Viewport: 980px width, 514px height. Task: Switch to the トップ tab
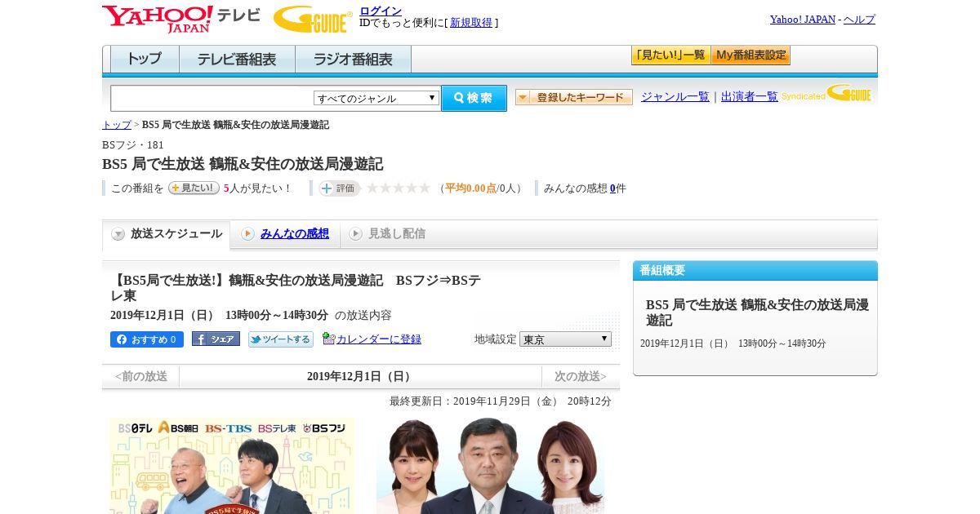coord(145,60)
